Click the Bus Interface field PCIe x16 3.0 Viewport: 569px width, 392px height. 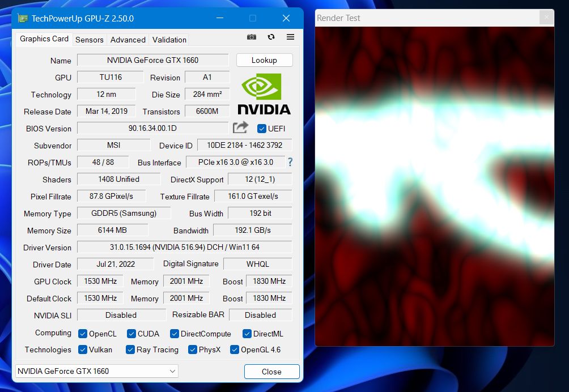tap(236, 162)
